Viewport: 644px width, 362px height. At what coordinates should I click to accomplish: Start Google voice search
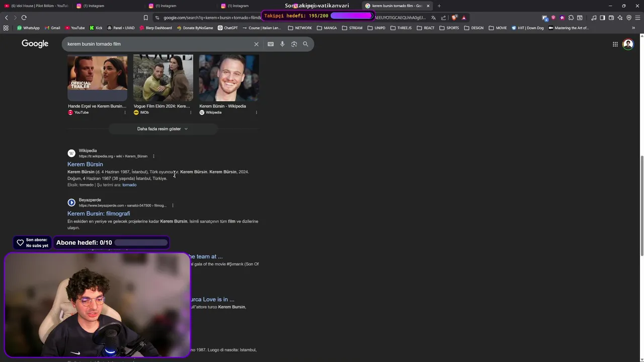tap(282, 44)
